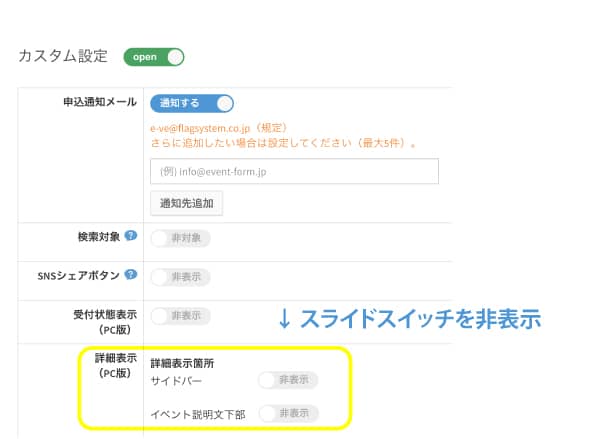Click the 通知先追加 button

tap(186, 203)
